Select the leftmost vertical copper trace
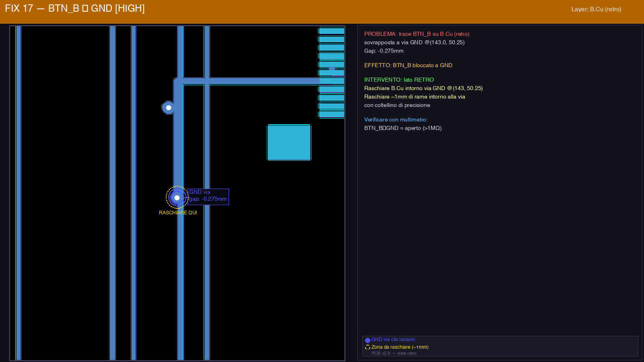The width and height of the screenshot is (644, 362). coord(18,193)
